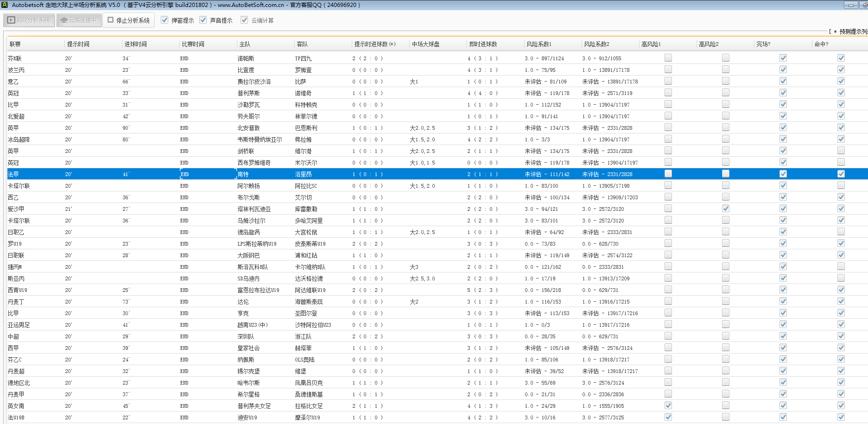Viewport: 868px width, 424px height.
Task: Sort by the 联赛 column header
Action: pyautogui.click(x=15, y=44)
